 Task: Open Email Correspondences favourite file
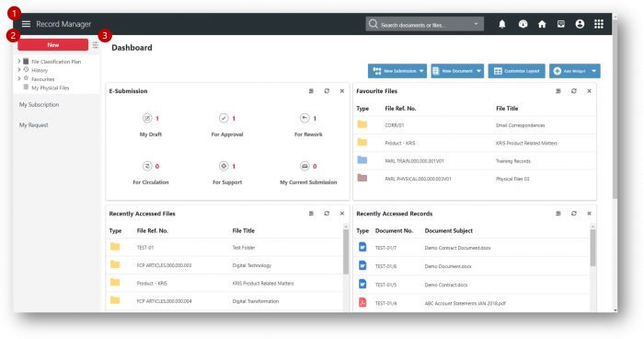point(521,125)
